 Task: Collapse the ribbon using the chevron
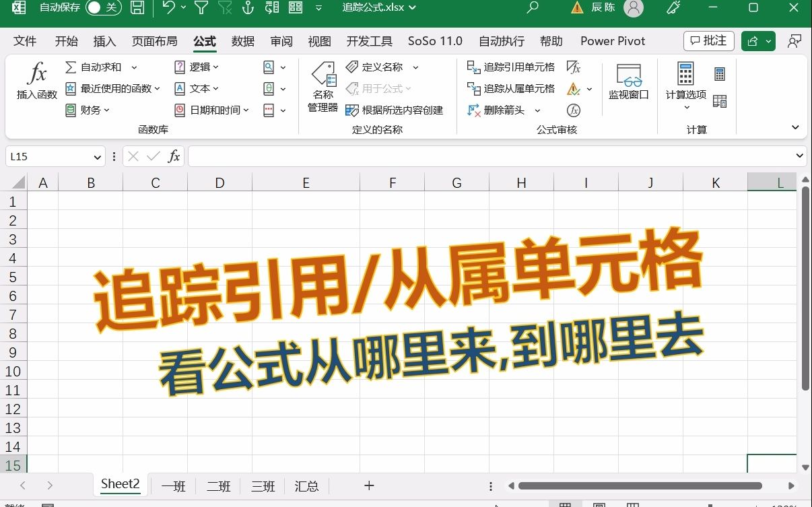795,128
